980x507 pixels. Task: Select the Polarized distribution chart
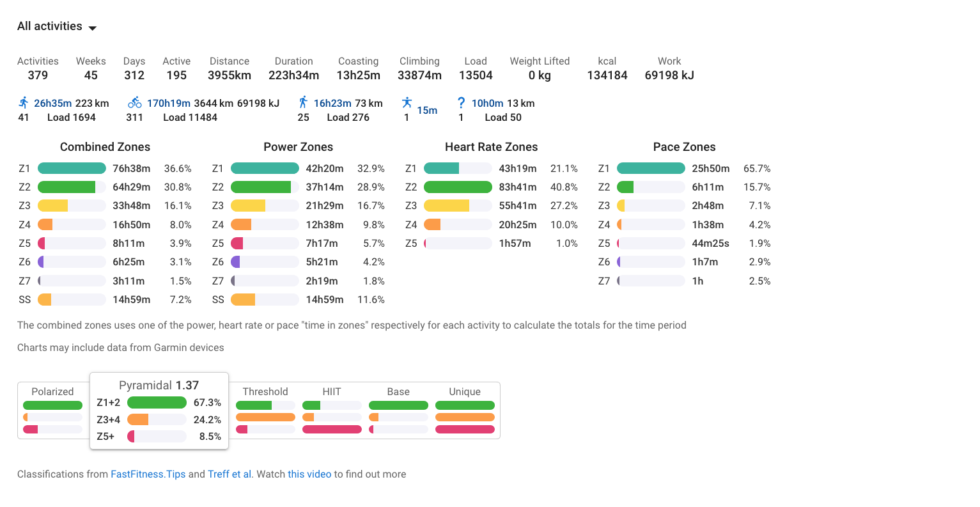tap(52, 410)
